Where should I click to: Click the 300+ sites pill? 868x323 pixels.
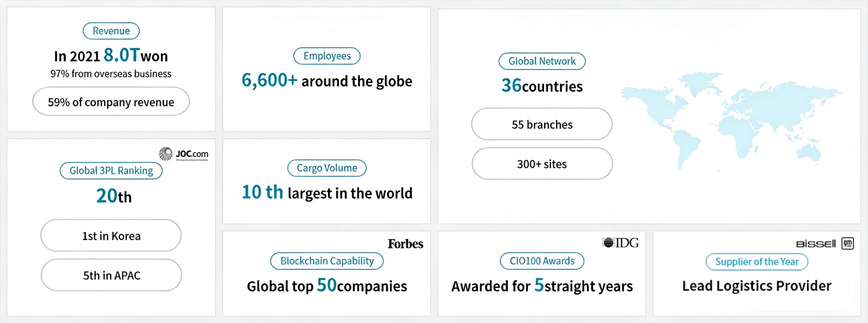coord(542,164)
